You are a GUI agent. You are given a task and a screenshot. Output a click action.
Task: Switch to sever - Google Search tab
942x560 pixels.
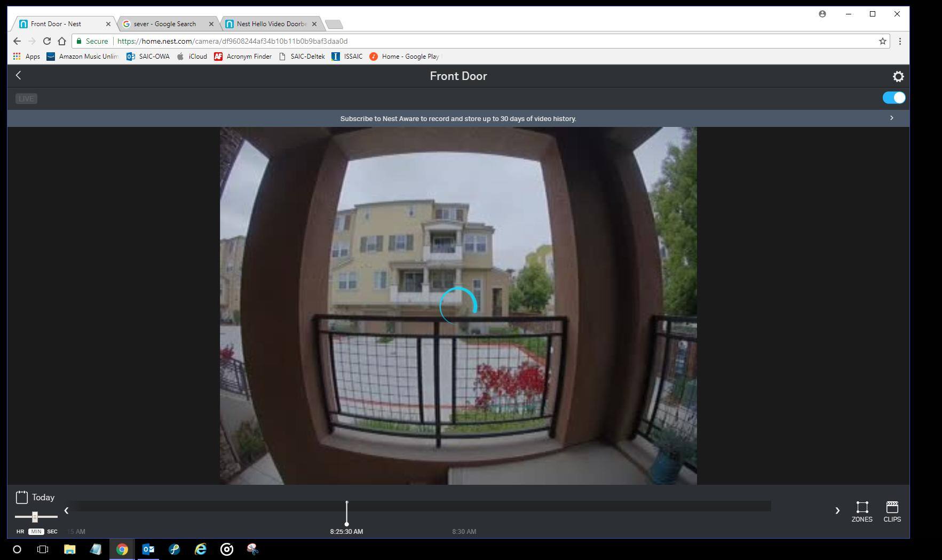(164, 24)
